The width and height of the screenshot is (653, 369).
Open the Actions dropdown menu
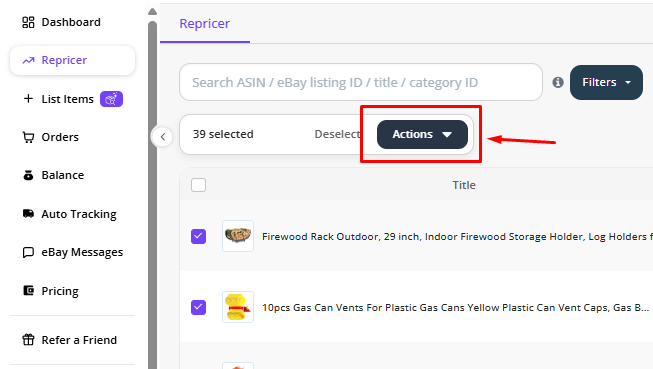(422, 135)
